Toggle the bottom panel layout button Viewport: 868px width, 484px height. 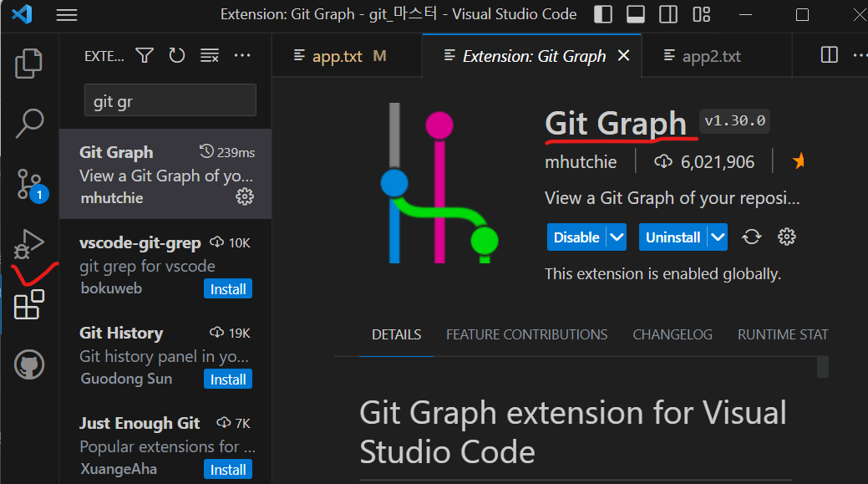636,14
